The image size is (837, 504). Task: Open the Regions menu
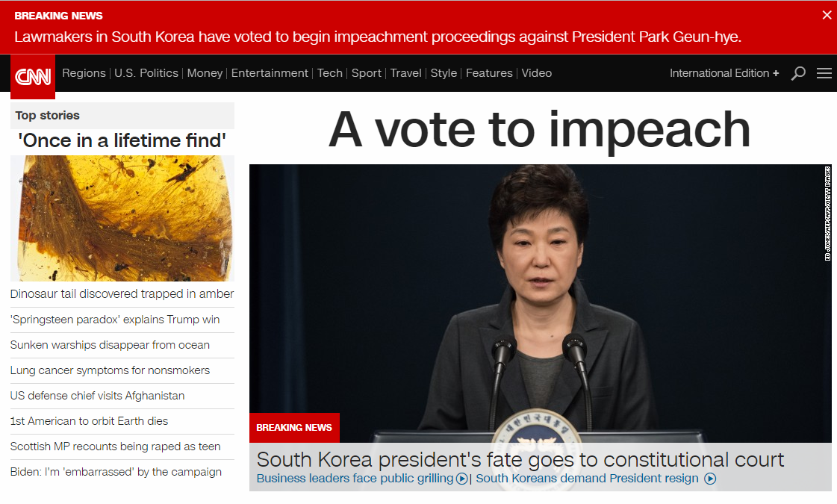click(x=84, y=73)
